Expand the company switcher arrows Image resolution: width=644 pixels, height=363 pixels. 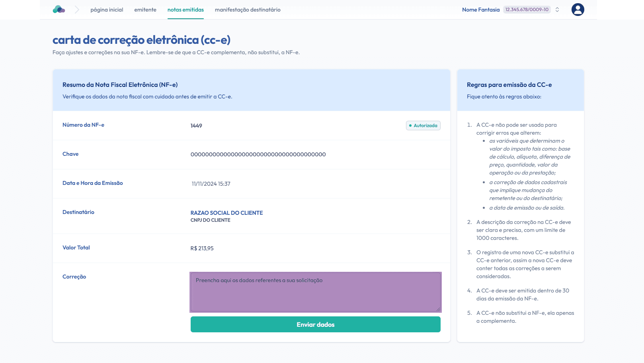(557, 10)
